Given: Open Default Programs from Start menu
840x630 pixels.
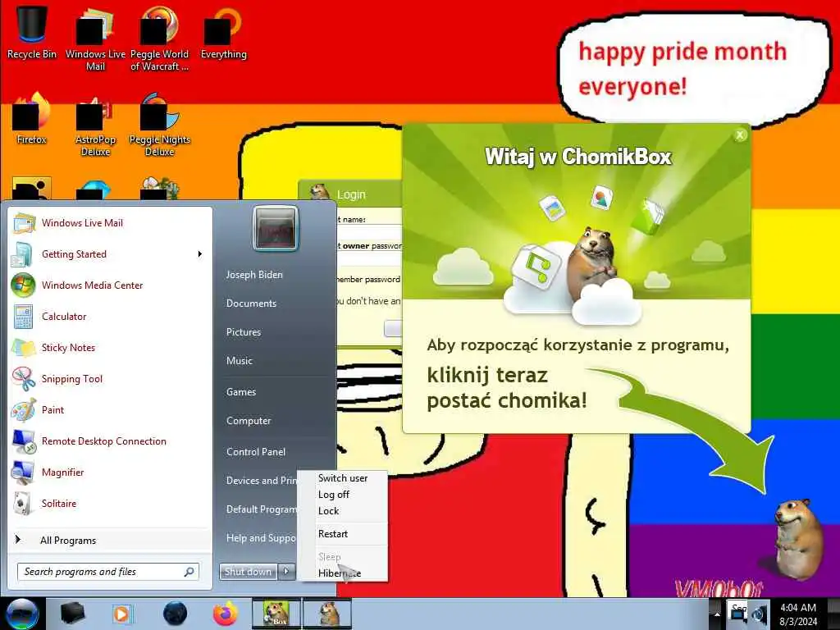Looking at the screenshot, I should tap(262, 509).
